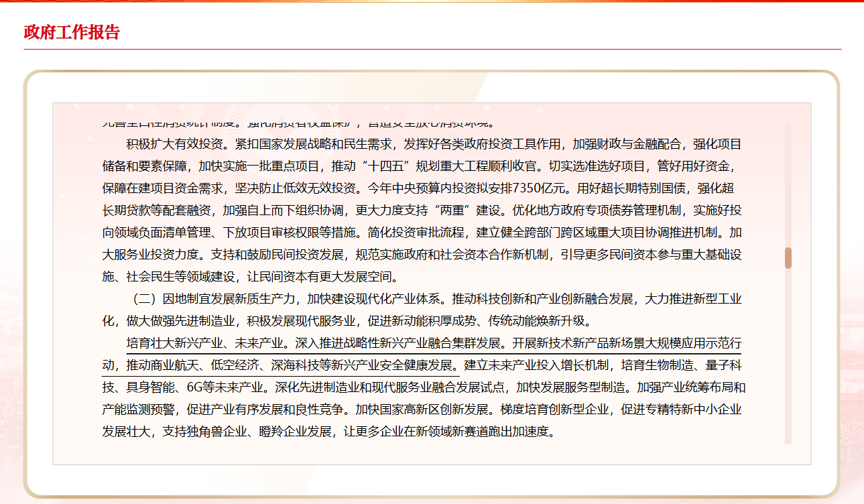Click the scrollbar track below the thumb
Viewport: 864px width, 504px height.
(x=788, y=355)
